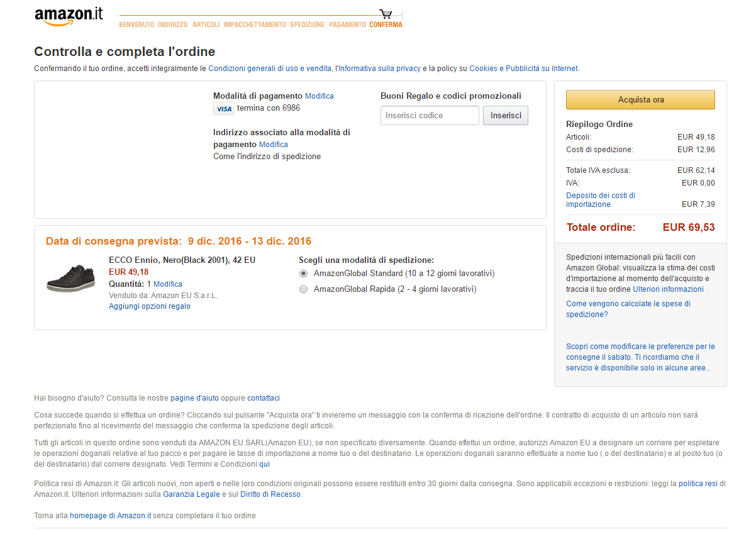The width and height of the screenshot is (756, 534).
Task: Open the ECCO Ennio shoe thumbnail
Action: 70,279
